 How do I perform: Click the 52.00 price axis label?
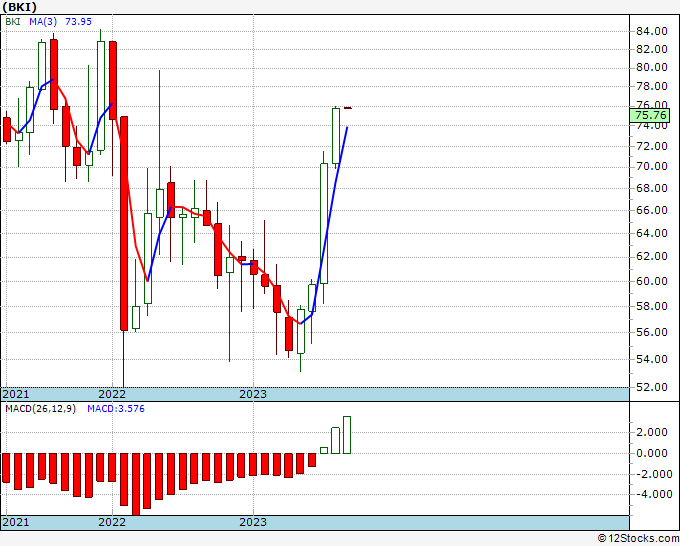click(651, 387)
